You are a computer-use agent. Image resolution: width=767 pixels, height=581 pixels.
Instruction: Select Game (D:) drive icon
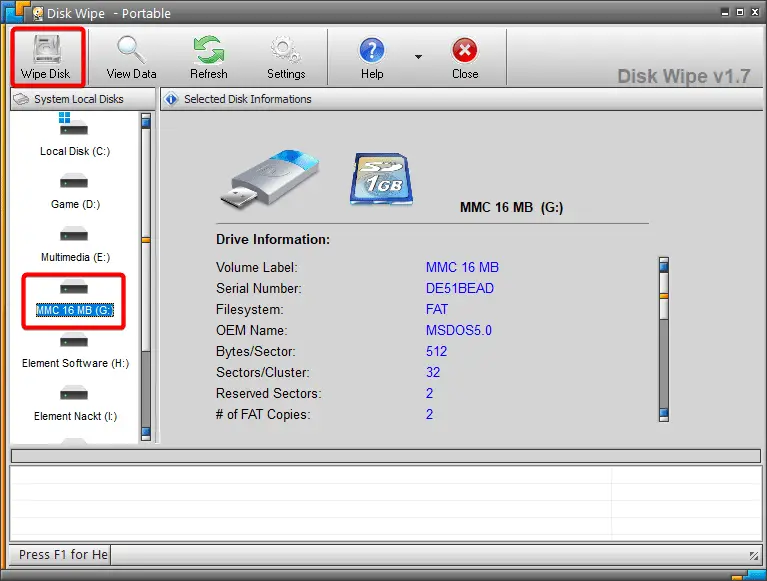point(74,181)
